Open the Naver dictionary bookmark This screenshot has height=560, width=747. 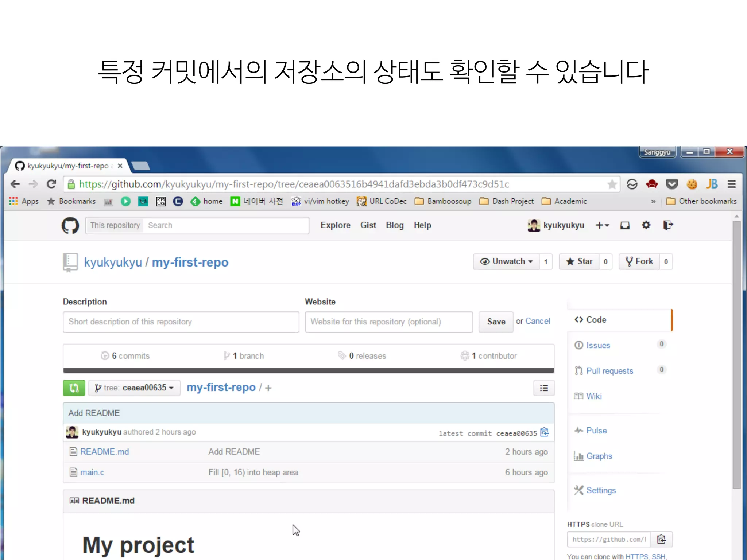click(x=256, y=201)
